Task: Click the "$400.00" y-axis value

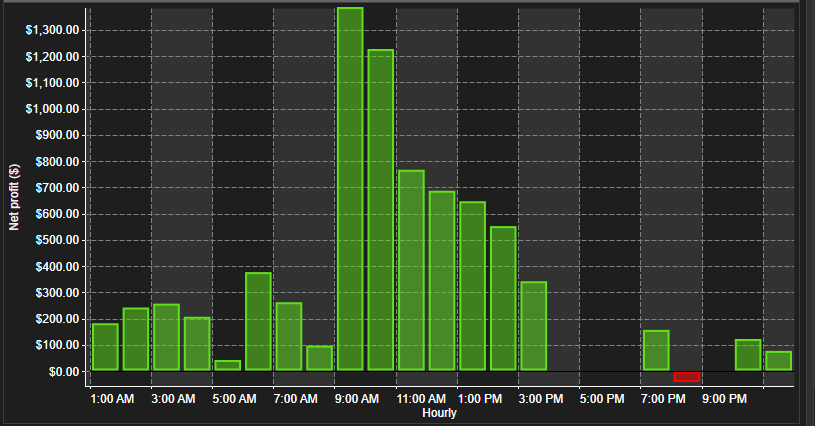Action: pos(57,267)
